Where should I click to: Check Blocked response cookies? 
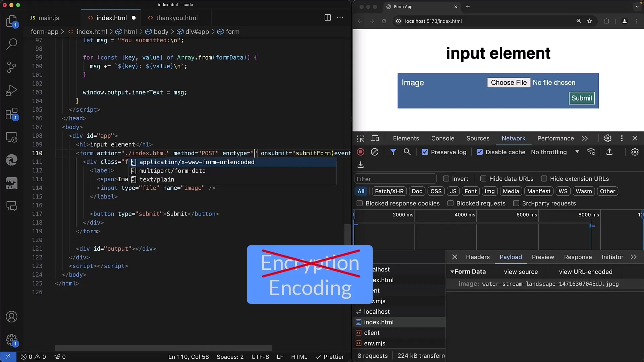[360, 203]
